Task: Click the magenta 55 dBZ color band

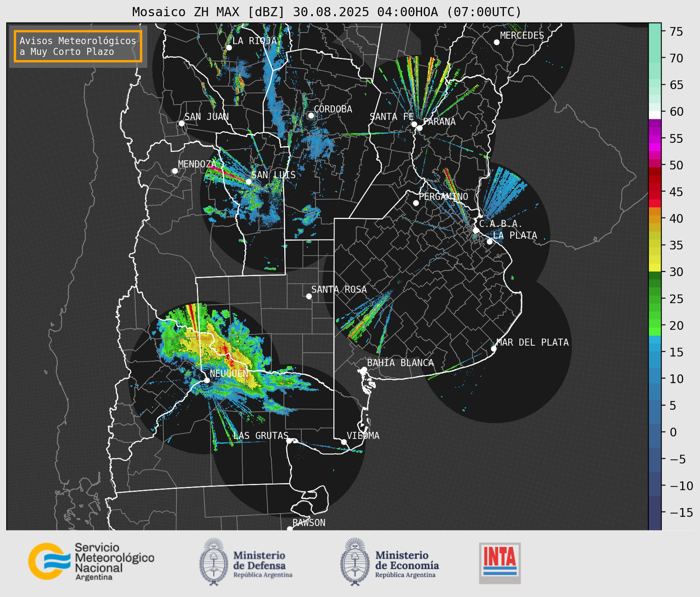Action: (x=655, y=139)
